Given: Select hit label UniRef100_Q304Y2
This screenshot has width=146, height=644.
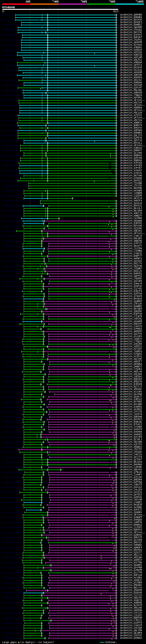Looking at the screenshot, I should (131, 35).
